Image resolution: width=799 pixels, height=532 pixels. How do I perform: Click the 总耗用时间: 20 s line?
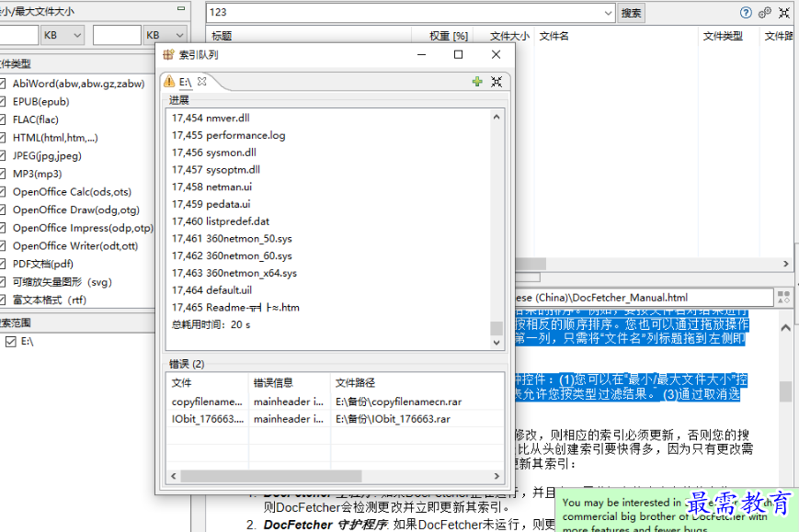[x=211, y=324]
